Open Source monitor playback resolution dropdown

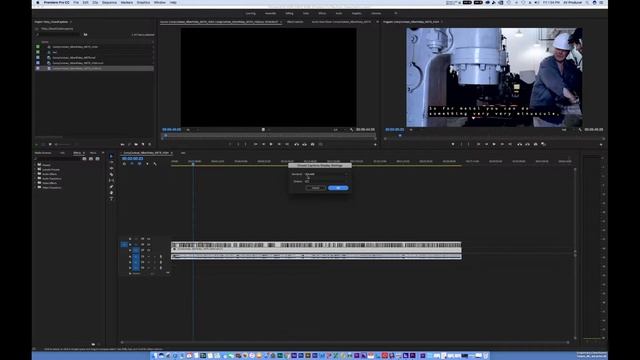click(x=337, y=130)
